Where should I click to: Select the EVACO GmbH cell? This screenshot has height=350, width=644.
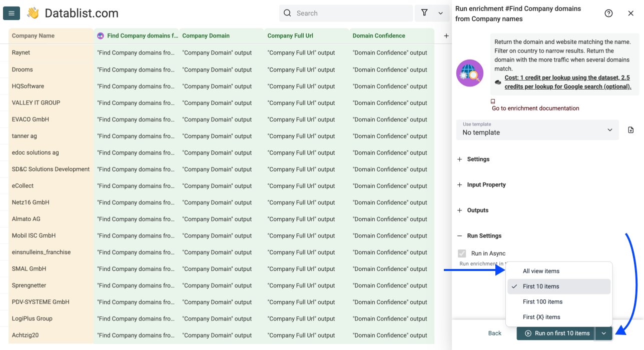click(x=51, y=119)
